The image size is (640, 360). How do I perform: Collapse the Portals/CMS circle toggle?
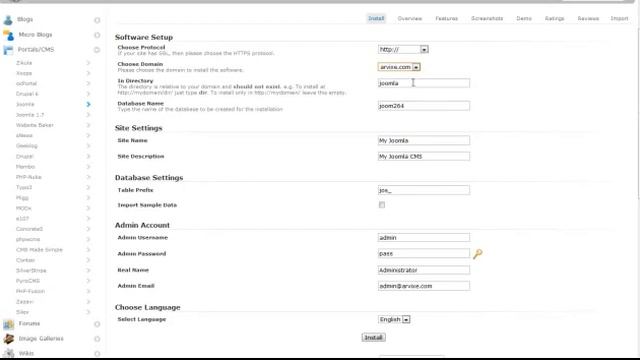point(97,50)
